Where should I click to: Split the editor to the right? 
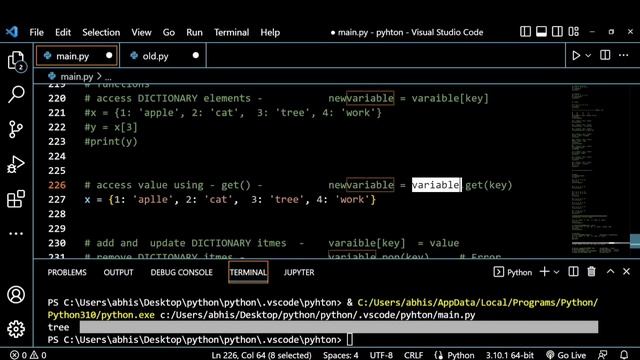605,55
